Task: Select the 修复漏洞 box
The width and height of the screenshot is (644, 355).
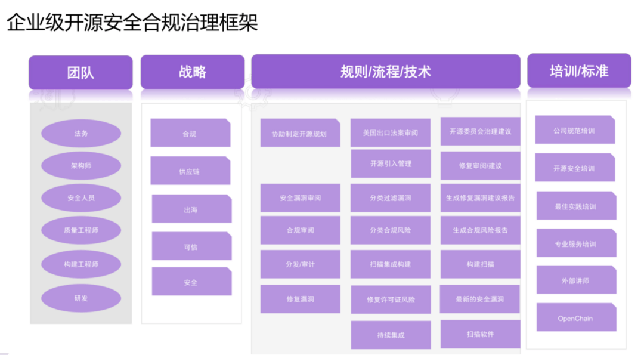Action: pos(300,299)
